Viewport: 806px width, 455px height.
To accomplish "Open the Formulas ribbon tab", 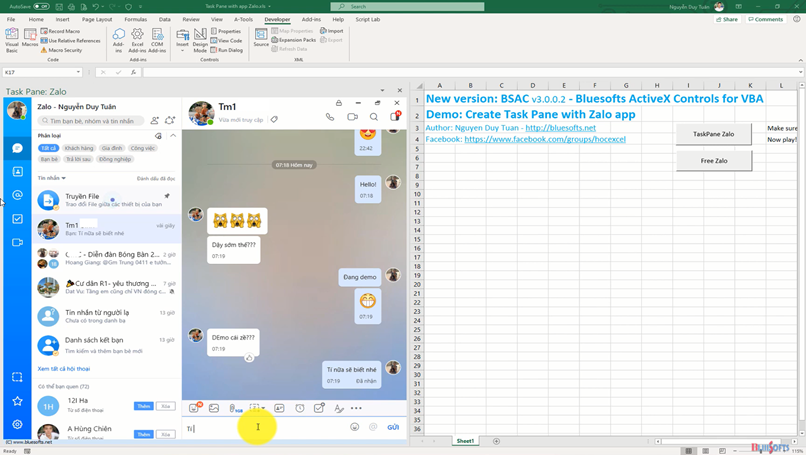I will coord(136,20).
